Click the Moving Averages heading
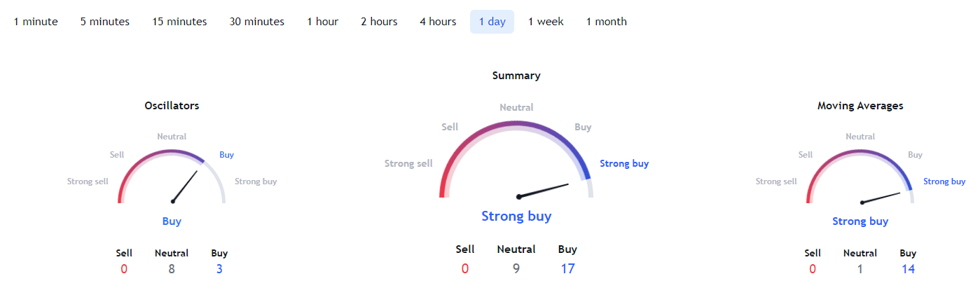This screenshot has height=302, width=980. coord(860,106)
